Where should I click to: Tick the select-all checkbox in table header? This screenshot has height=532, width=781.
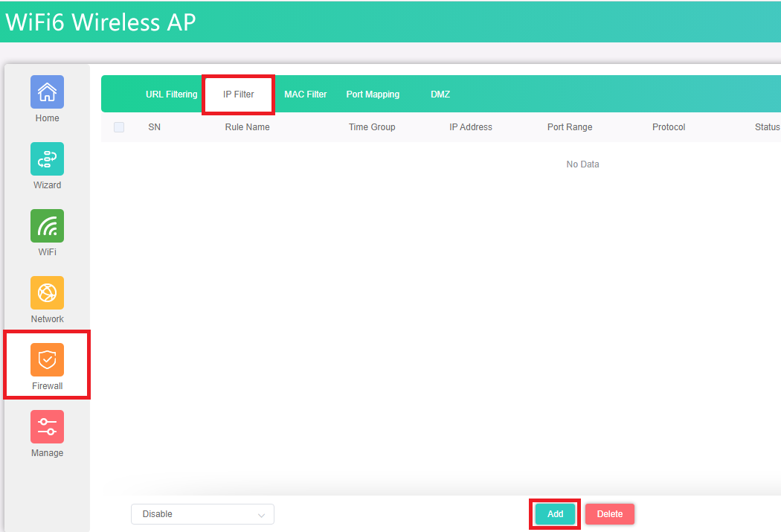[119, 127]
